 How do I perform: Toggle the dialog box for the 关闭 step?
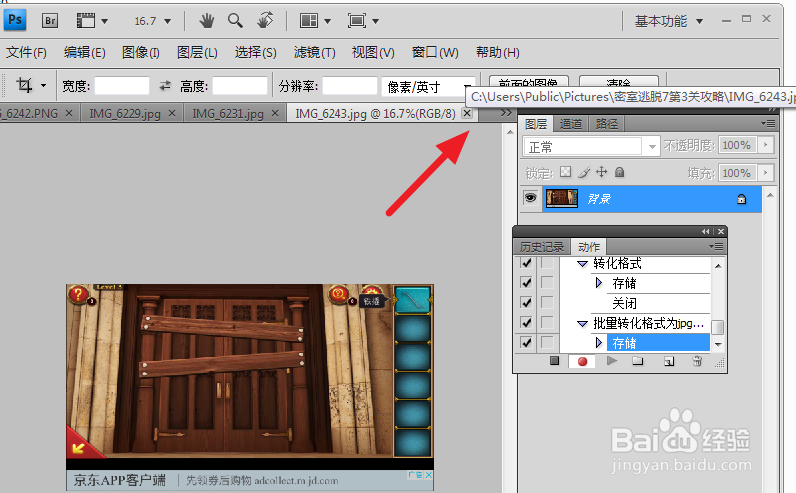547,303
